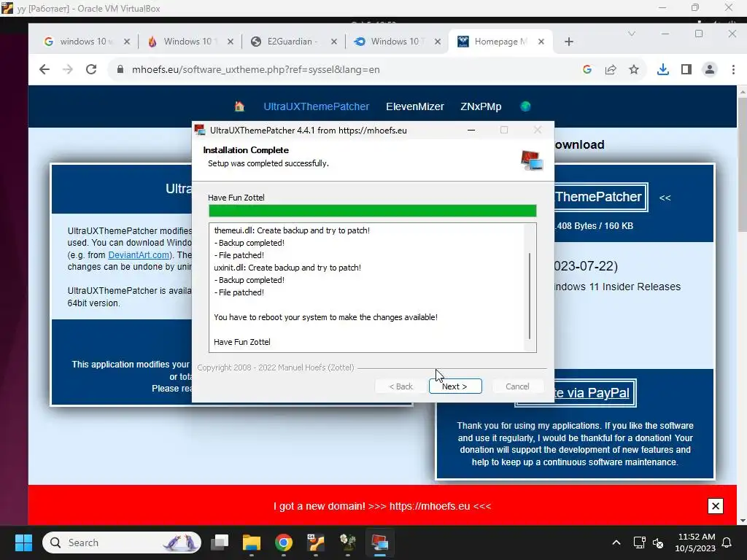Click the '<<' arrows beside ThemePatcher download
The height and width of the screenshot is (560, 747).
pos(665,198)
